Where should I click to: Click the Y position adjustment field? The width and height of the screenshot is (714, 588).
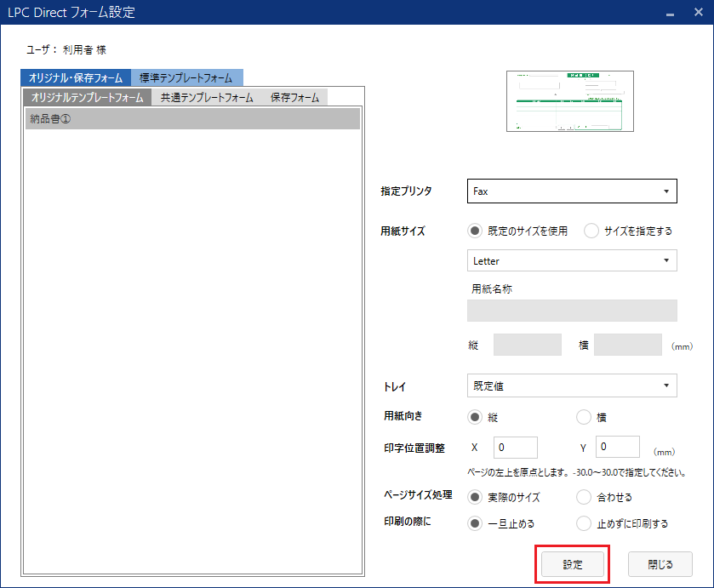[617, 447]
